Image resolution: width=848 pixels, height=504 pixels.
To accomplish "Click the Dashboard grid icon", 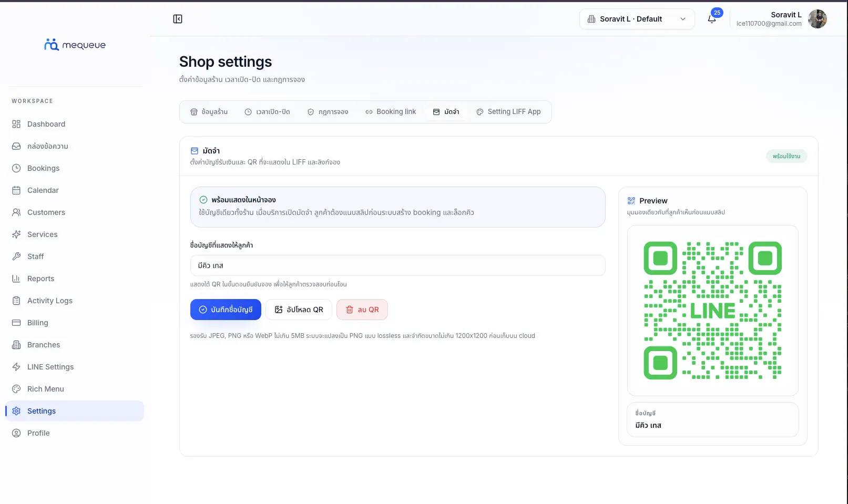I will [x=16, y=124].
